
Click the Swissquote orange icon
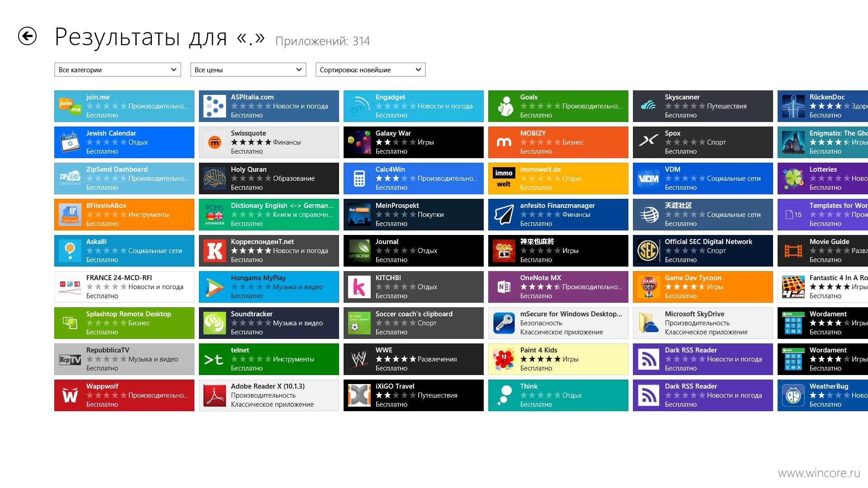215,142
